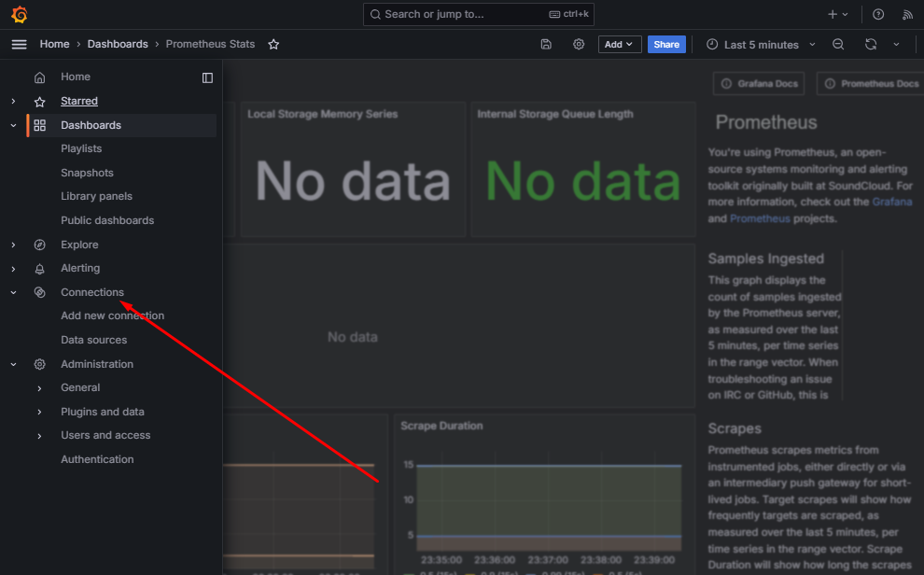This screenshot has width=924, height=575.
Task: Click the Samples Ingested heading
Action: coord(766,259)
